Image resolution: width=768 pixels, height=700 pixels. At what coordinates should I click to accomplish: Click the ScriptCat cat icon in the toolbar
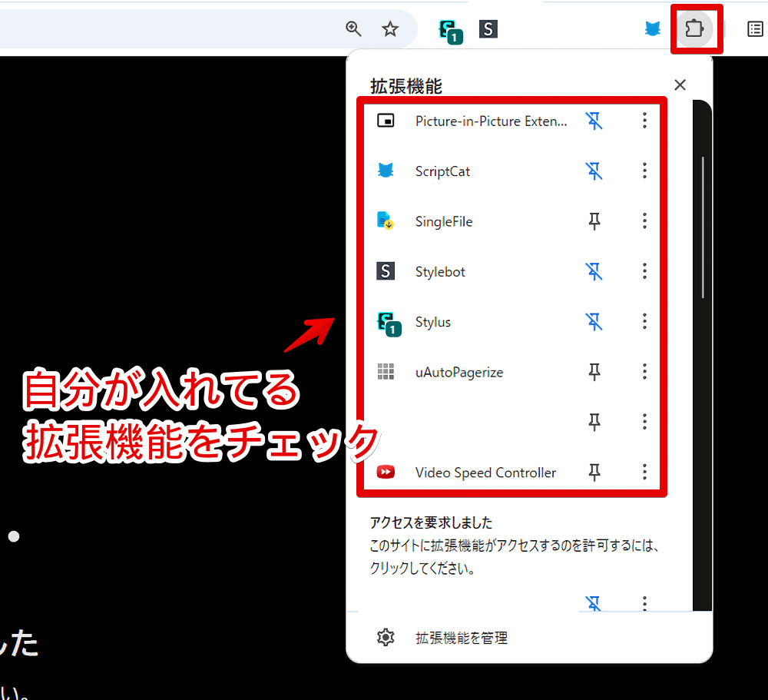pyautogui.click(x=652, y=28)
